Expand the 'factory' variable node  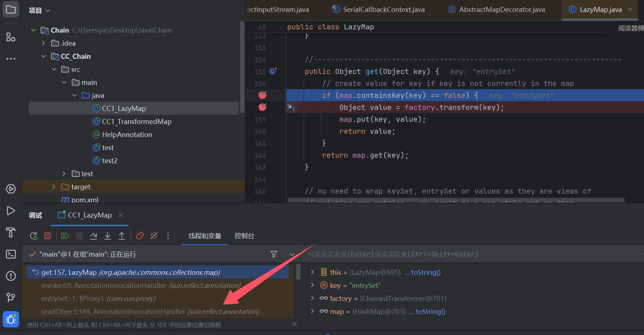pyautogui.click(x=312, y=298)
